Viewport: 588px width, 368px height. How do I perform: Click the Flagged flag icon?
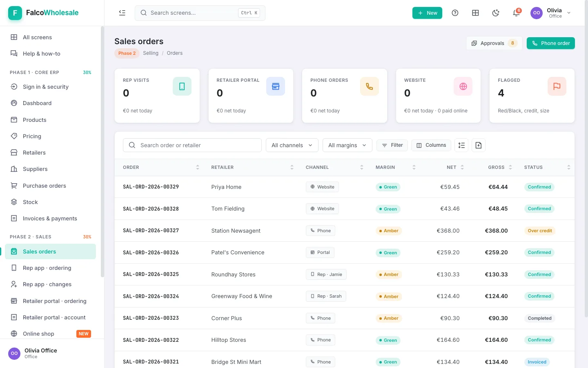pos(557,86)
